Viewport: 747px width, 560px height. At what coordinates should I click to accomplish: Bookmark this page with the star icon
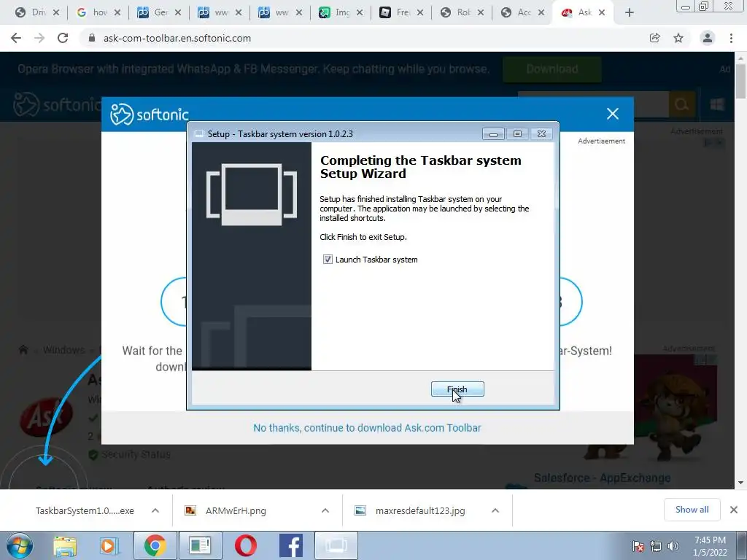(678, 38)
